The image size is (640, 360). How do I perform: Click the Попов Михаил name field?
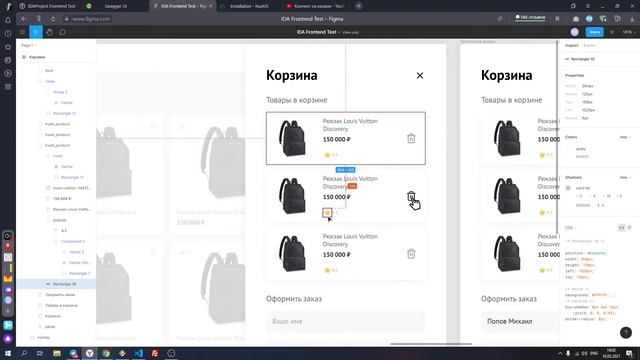pos(520,322)
